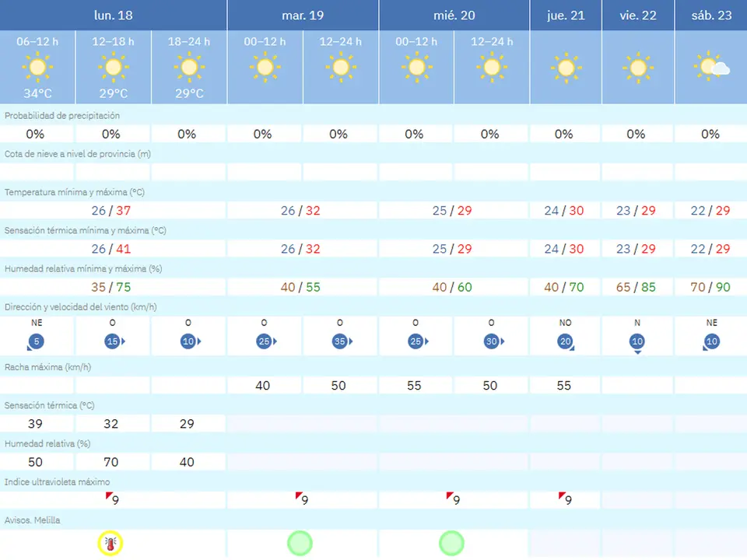Click the thermal sensation value 39
Image resolution: width=747 pixels, height=560 pixels.
[x=35, y=424]
